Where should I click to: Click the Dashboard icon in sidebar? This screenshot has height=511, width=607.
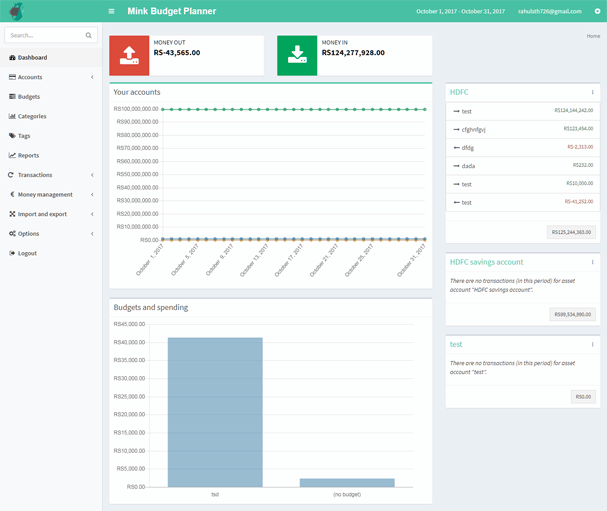point(12,57)
